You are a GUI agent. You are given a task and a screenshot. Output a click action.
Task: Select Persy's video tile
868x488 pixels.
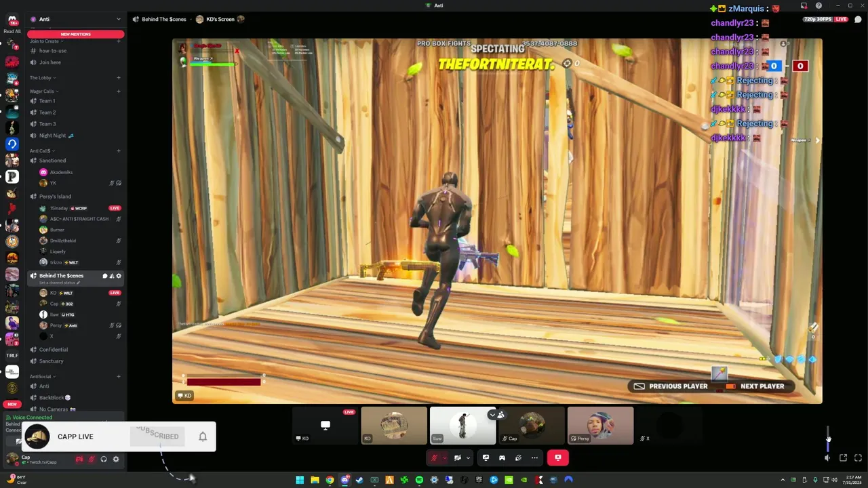pos(600,426)
